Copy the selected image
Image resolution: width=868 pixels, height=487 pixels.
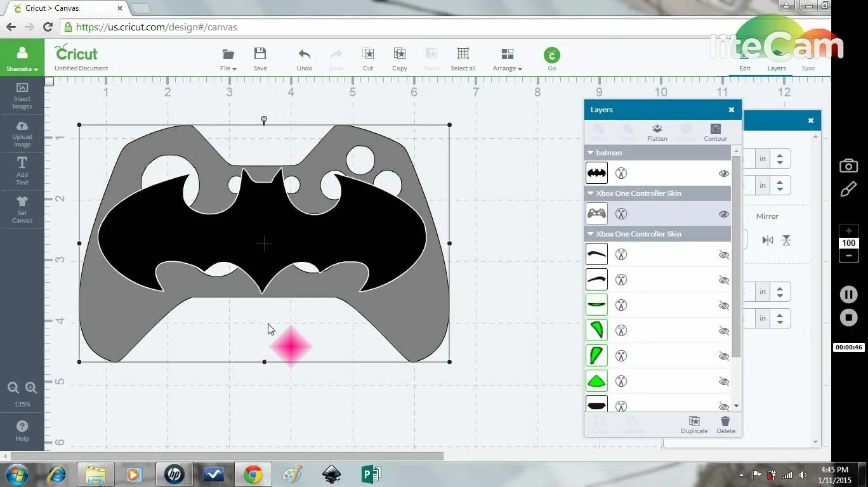click(400, 59)
